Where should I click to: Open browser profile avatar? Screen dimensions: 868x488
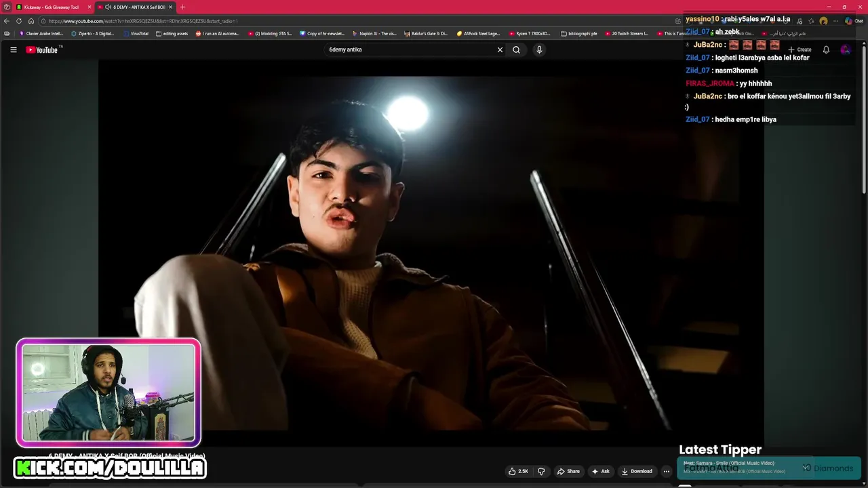[823, 21]
